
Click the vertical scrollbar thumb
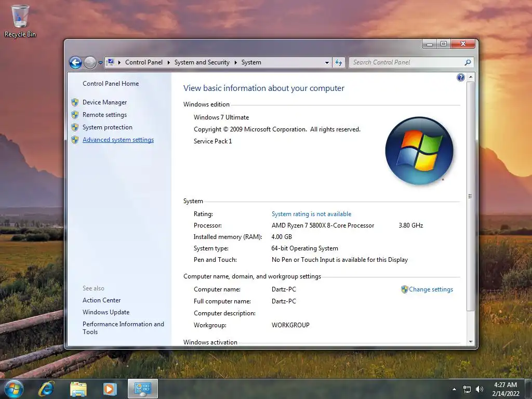tap(470, 196)
